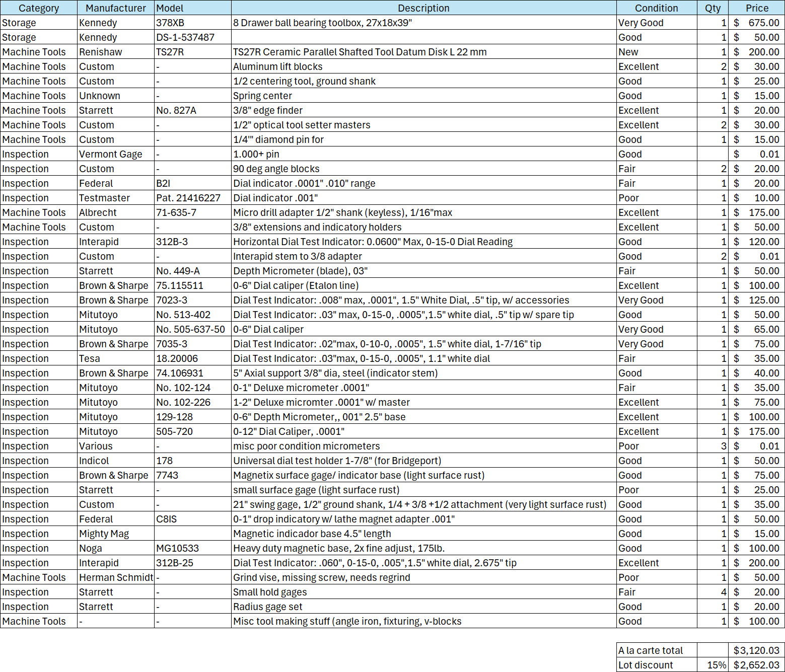Select the 'No. 102-124' model cell

tap(193, 388)
